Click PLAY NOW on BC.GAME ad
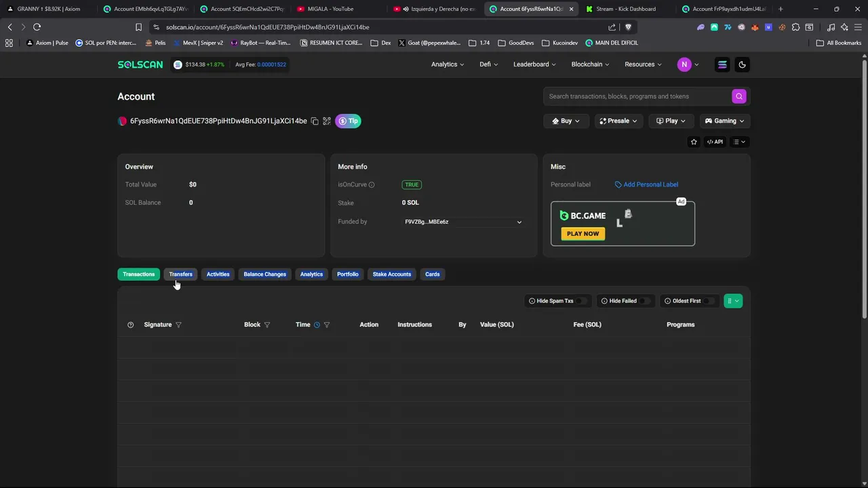868x488 pixels. coord(583,234)
